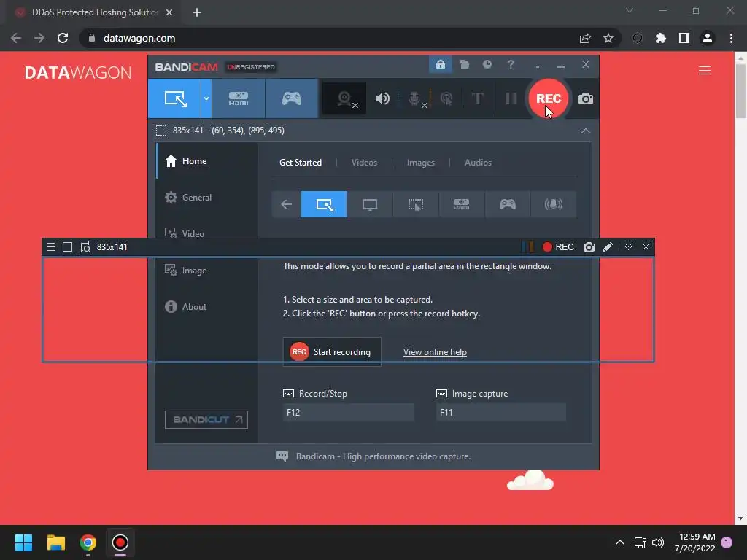This screenshot has height=560, width=747.
Task: Select HDMI device mode in Get Started row
Action: tap(461, 204)
